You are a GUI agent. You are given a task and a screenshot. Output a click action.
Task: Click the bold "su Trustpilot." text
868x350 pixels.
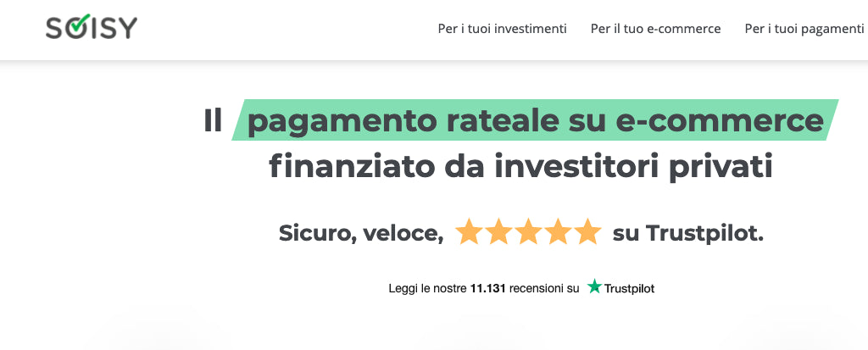click(x=687, y=232)
